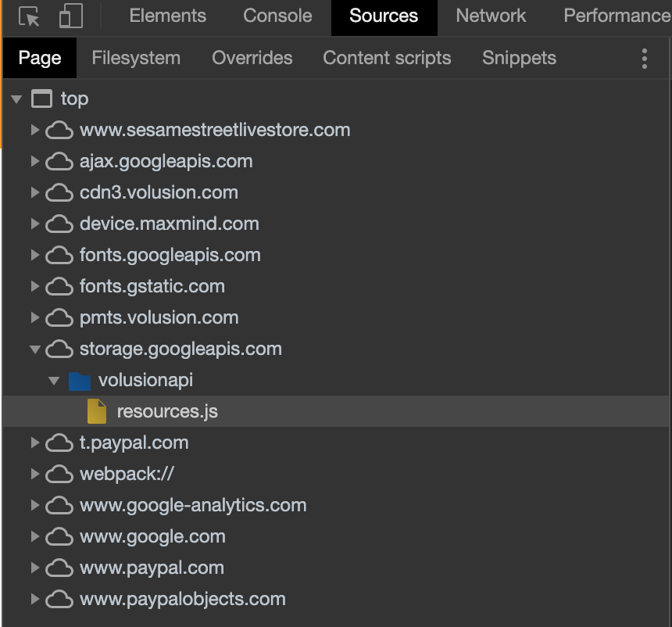Switch to the Console panel tab
The width and height of the screenshot is (672, 627).
[277, 16]
